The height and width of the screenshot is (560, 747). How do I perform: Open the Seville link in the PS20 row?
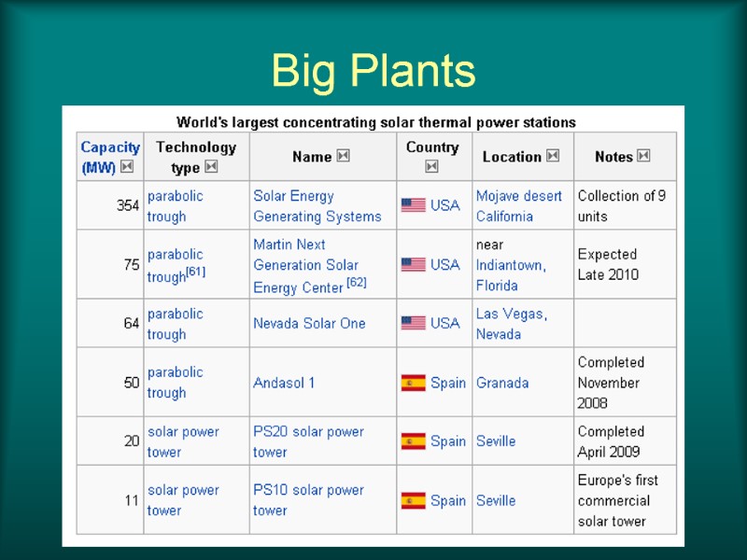496,441
